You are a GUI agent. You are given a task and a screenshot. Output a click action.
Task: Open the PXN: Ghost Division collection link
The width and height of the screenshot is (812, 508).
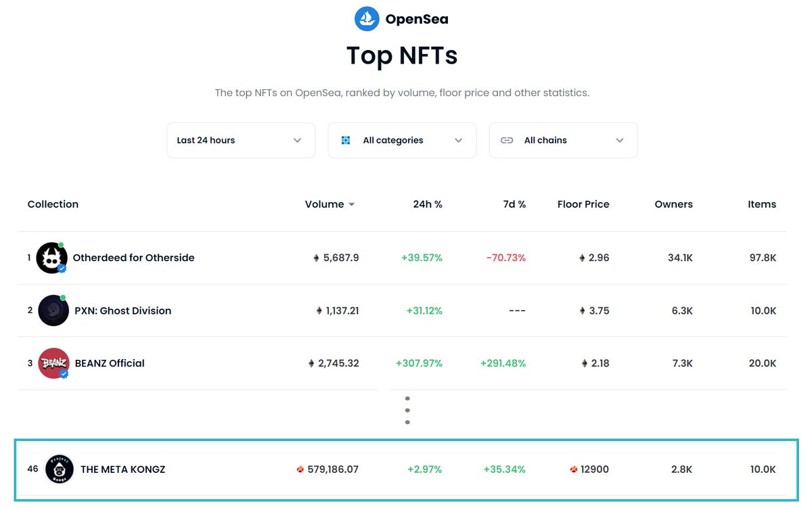tap(123, 310)
